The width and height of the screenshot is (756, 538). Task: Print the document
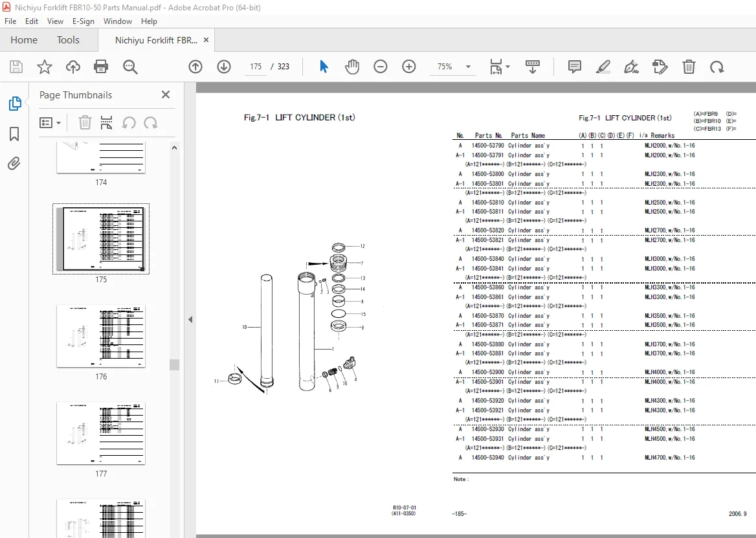tap(101, 67)
